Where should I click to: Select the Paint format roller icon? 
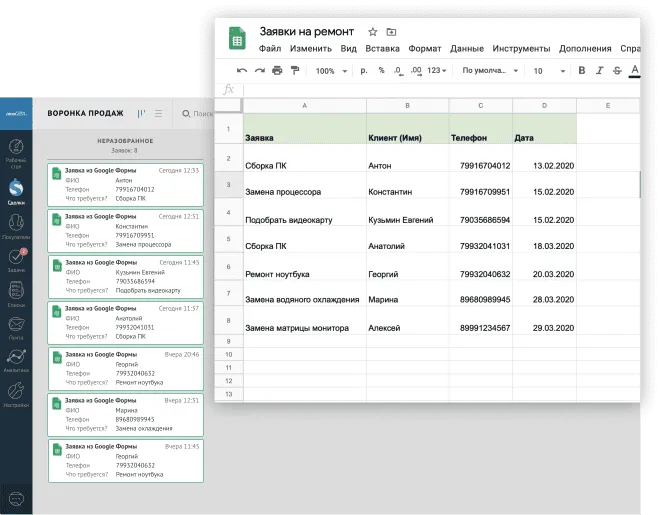294,71
